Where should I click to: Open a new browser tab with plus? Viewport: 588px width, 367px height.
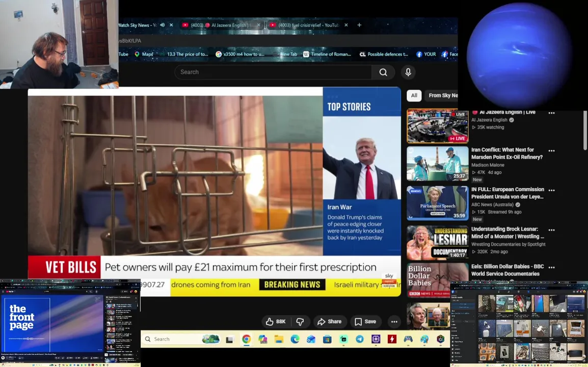[359, 25]
